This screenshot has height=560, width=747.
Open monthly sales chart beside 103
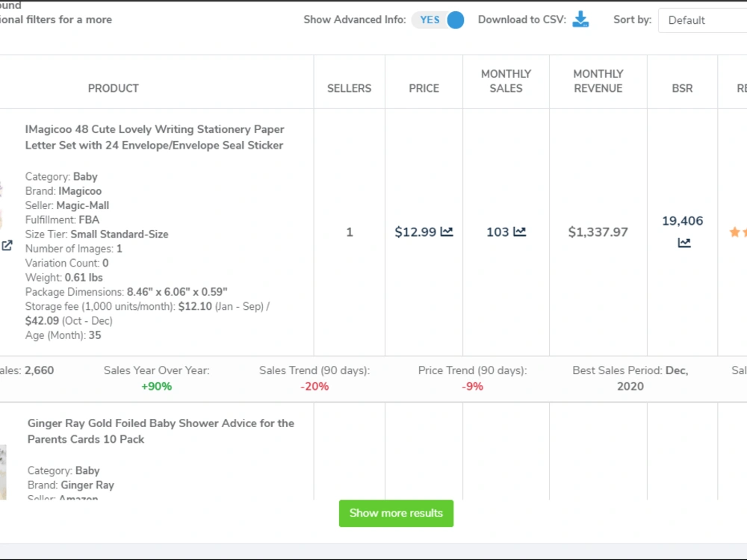coord(520,232)
